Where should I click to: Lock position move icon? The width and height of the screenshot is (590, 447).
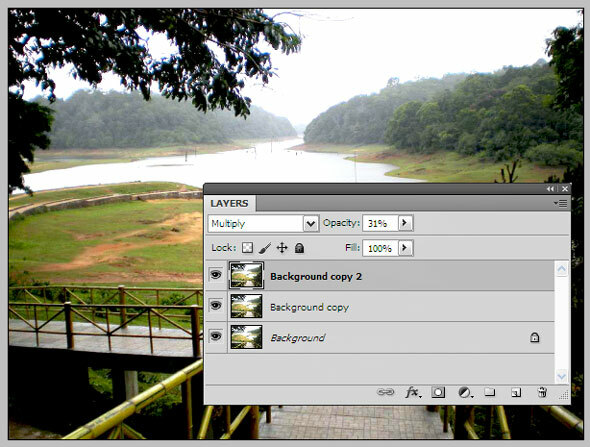click(282, 248)
